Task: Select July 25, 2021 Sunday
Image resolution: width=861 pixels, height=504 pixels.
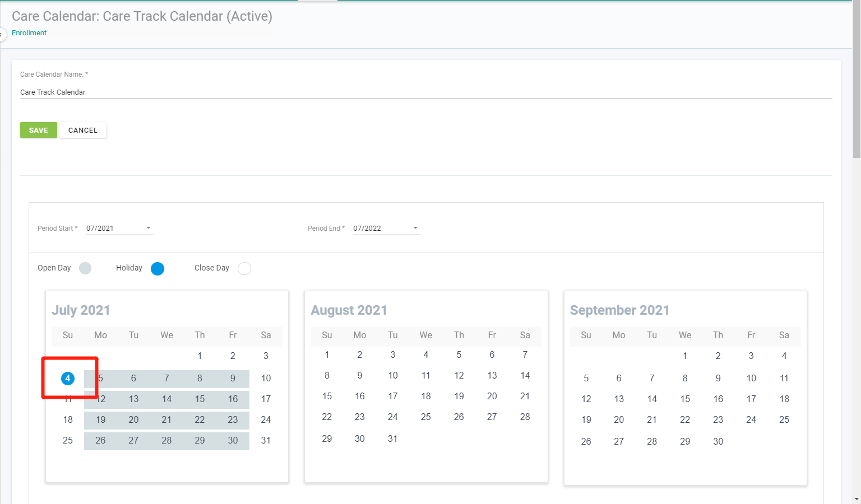Action: pos(68,441)
